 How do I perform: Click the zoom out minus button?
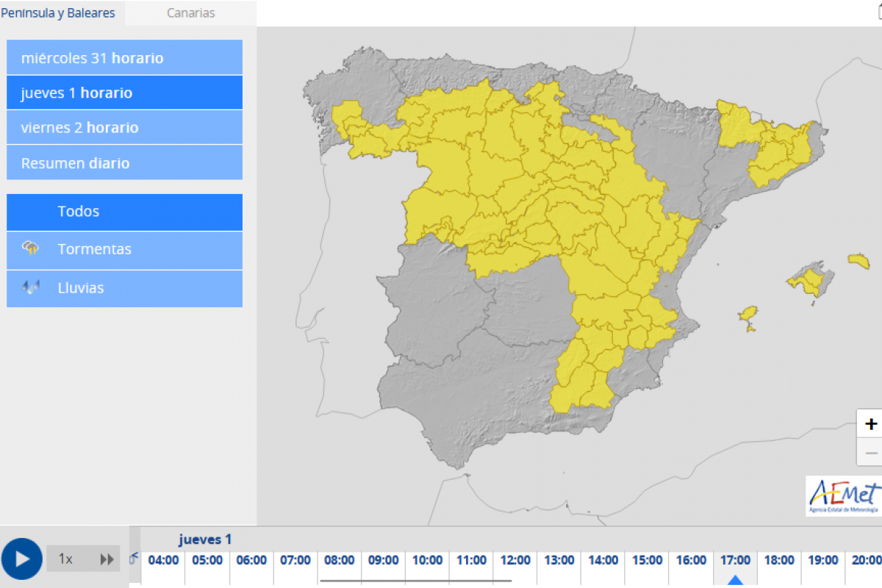[871, 453]
